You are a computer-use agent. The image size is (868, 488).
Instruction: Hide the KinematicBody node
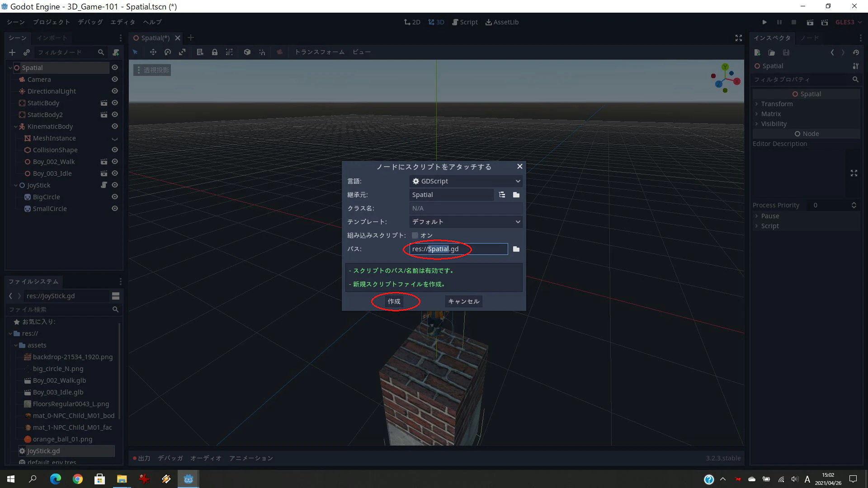[115, 126]
